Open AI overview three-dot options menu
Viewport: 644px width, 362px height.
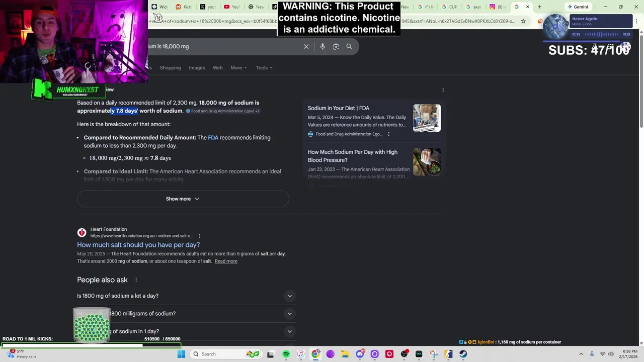443,89
